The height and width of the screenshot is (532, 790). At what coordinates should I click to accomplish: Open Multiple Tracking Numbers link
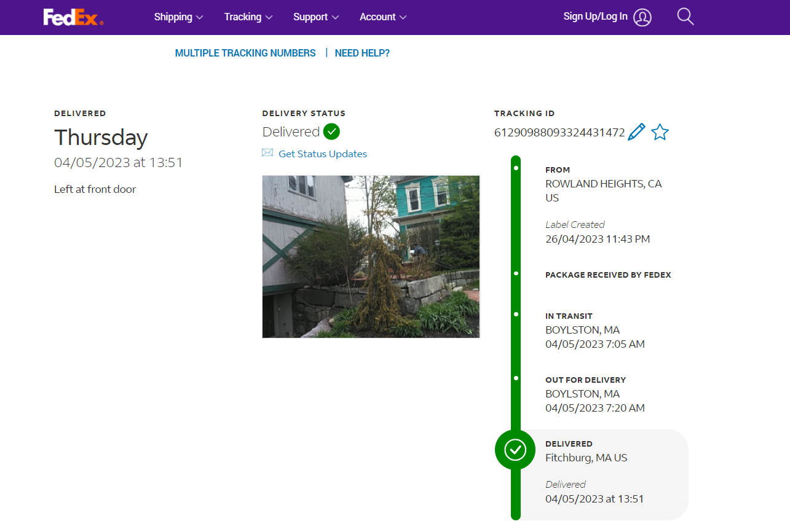pyautogui.click(x=245, y=53)
